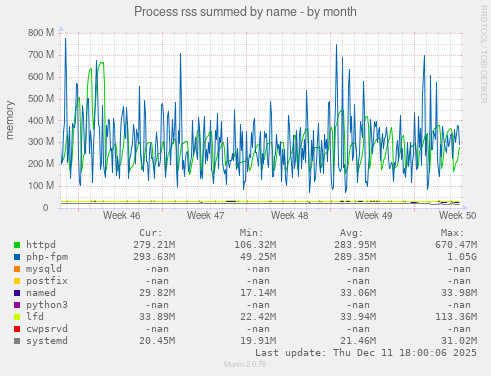This screenshot has width=491, height=376.
Task: Click php-fpm current value 293.63M
Action: (x=154, y=257)
